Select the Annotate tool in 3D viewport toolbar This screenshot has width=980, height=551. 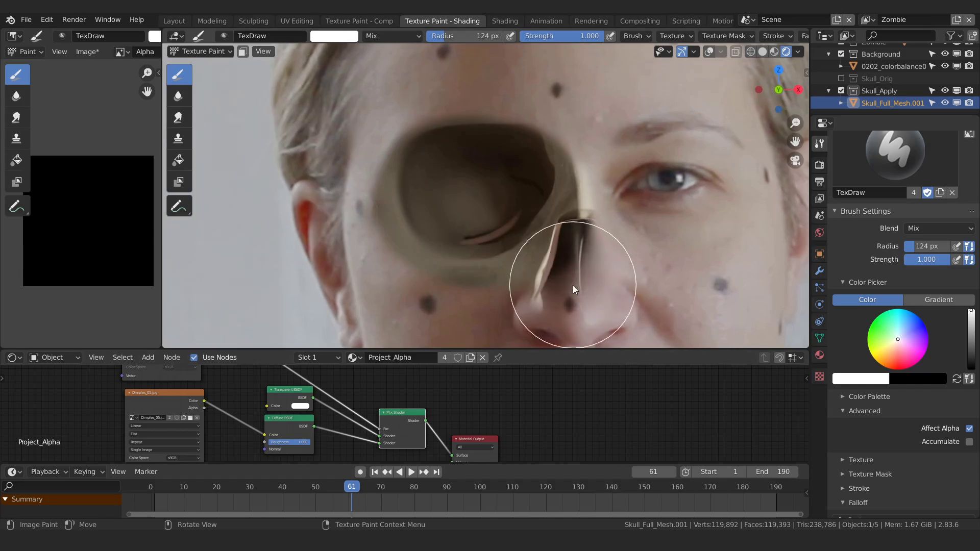178,206
